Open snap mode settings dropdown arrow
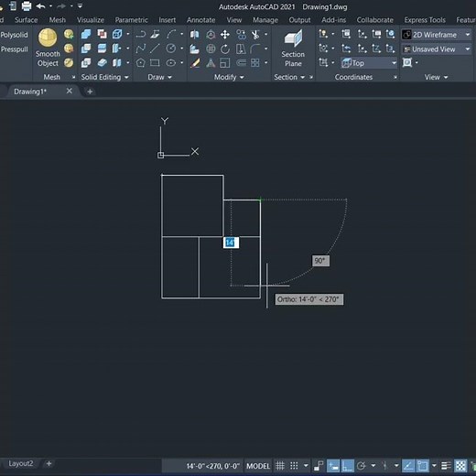This screenshot has width=476, height=476. 306,466
